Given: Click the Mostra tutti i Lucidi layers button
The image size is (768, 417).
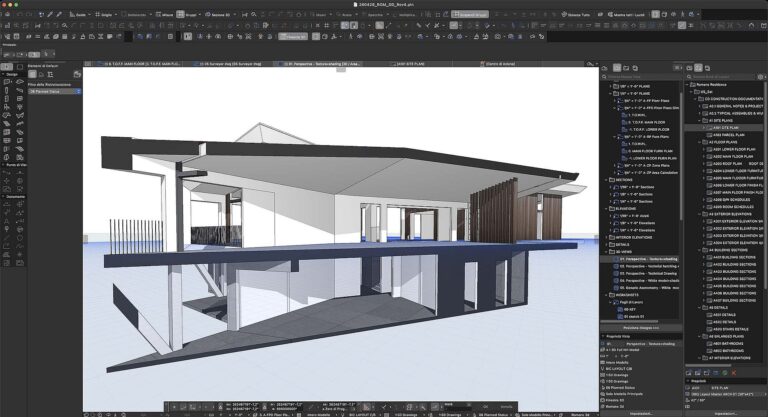Looking at the screenshot, I should coord(626,15).
